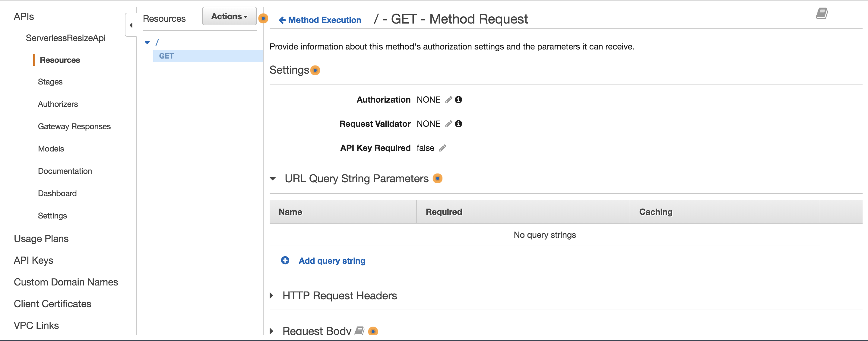868x341 pixels.
Task: Click the Authorization info icon
Action: coord(458,100)
